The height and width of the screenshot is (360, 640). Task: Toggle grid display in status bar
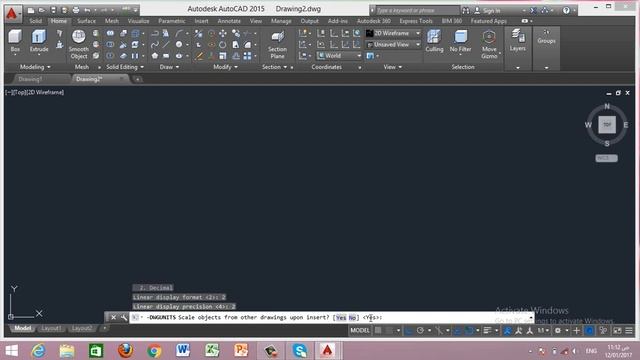pos(378,331)
